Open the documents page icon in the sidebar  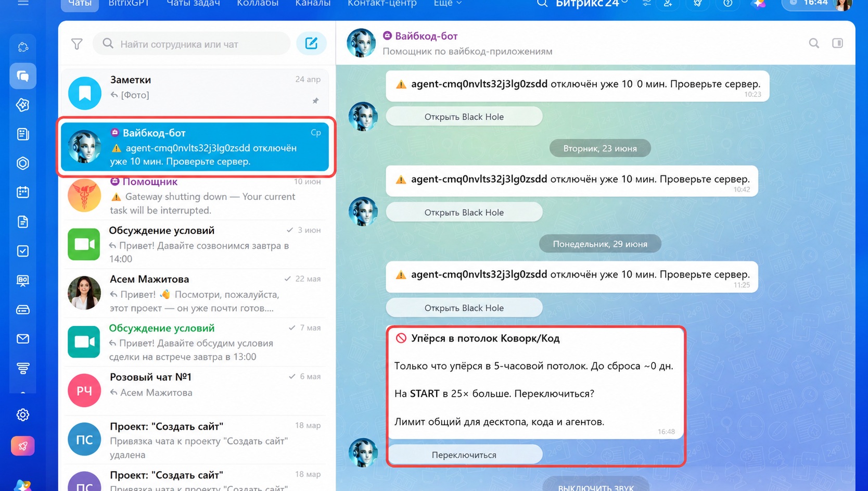coord(23,222)
